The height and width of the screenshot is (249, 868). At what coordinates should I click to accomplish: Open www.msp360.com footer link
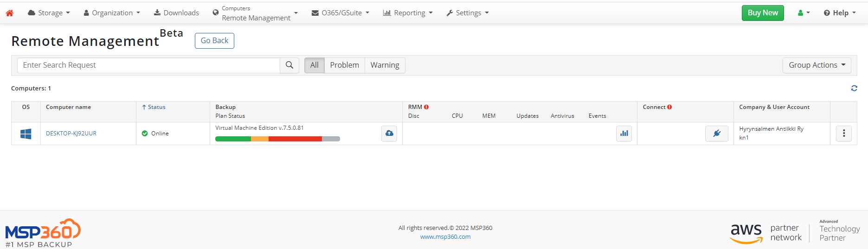(445, 237)
